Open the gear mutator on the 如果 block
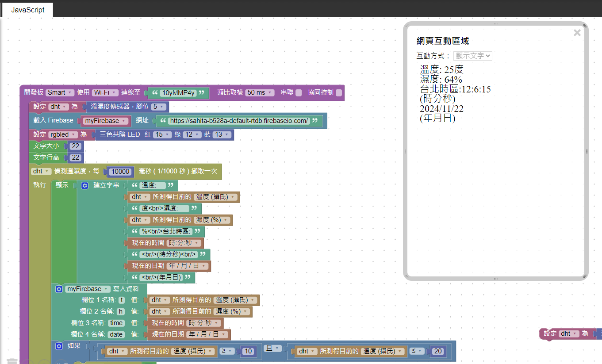This screenshot has height=364, width=602. 59,346
